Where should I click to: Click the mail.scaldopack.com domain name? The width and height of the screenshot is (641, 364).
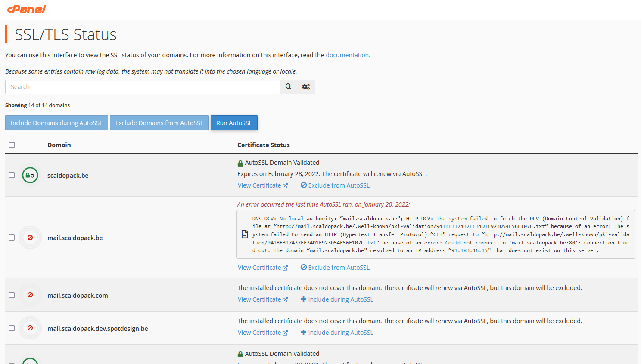coord(78,296)
